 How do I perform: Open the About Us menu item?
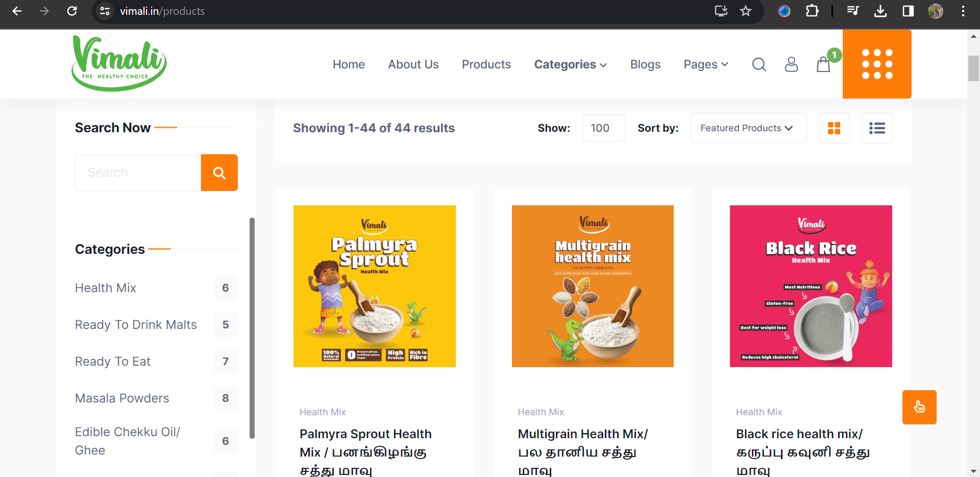(x=413, y=64)
